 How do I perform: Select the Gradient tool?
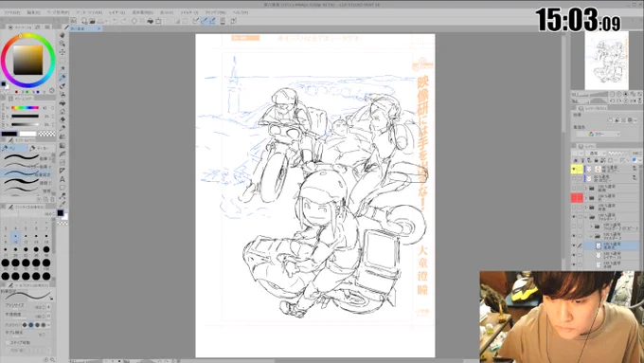coord(62,145)
